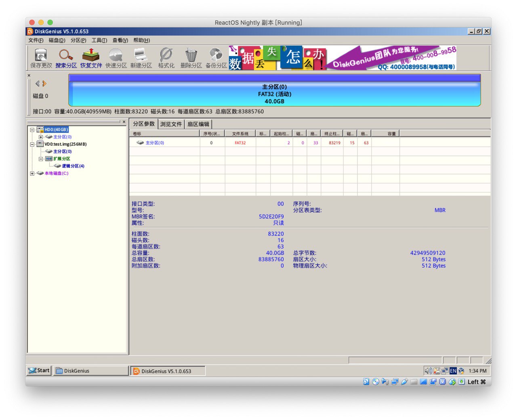Screen dimensions: 517x420
Task: Select VD0:test.img(256MB) in the disk tree
Action: point(65,144)
